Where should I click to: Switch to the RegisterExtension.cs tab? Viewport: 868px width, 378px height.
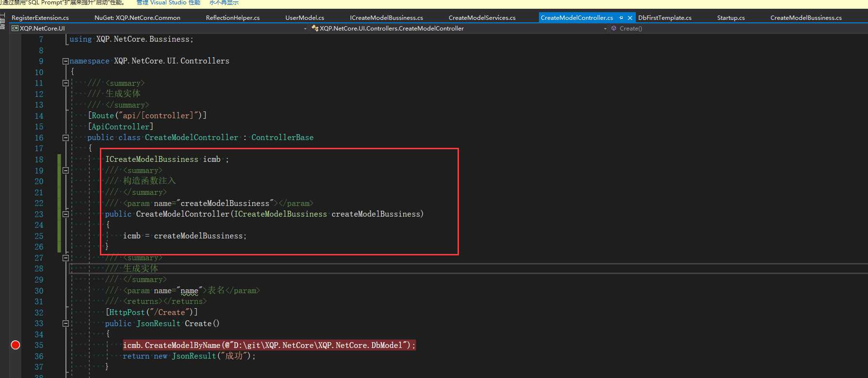(40, 18)
